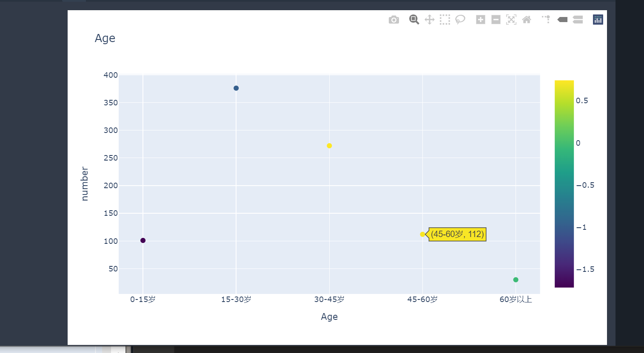Enable show closest data on hover
The height and width of the screenshot is (353, 644).
[562, 20]
